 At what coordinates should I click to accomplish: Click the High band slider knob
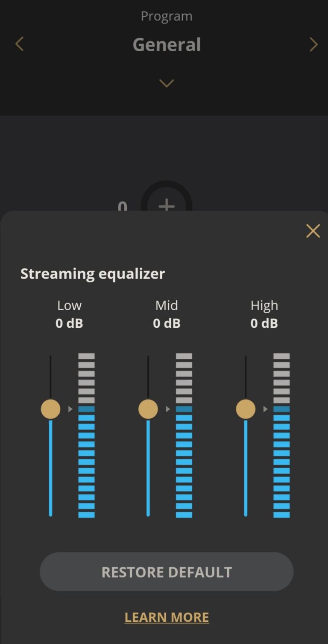point(246,409)
